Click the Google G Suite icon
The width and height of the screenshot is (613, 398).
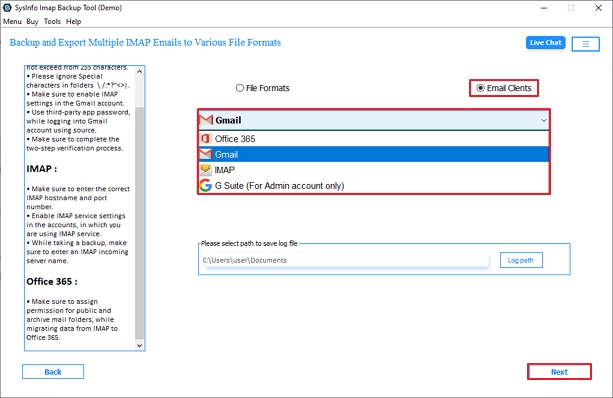coord(206,185)
